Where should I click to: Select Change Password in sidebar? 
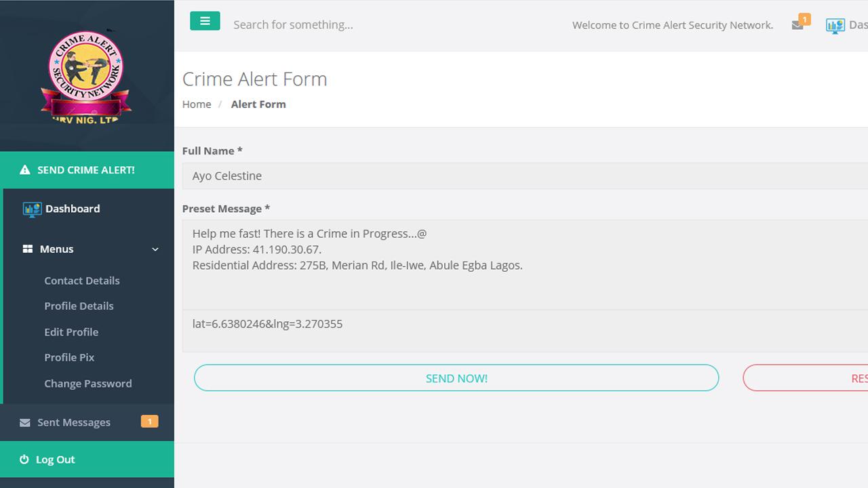click(88, 384)
